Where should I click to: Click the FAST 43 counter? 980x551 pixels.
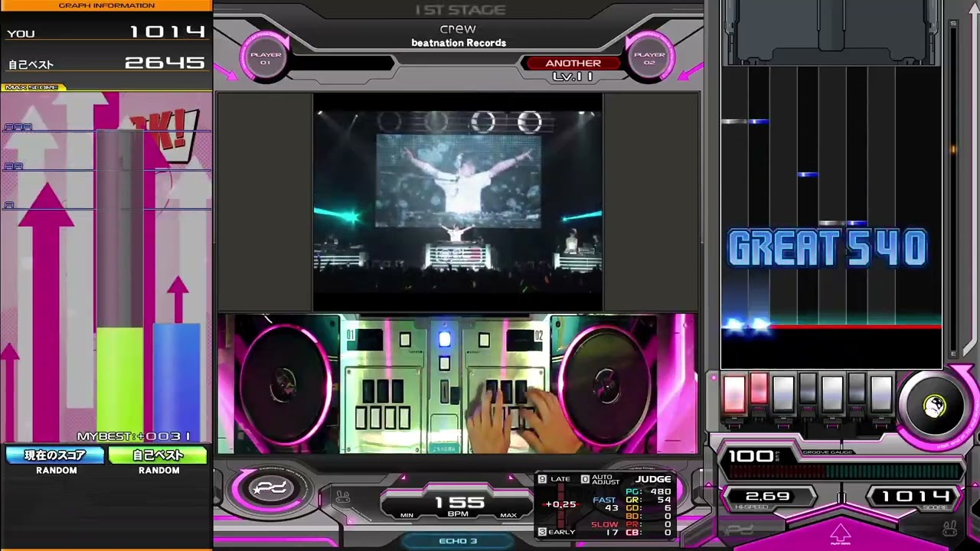(606, 504)
